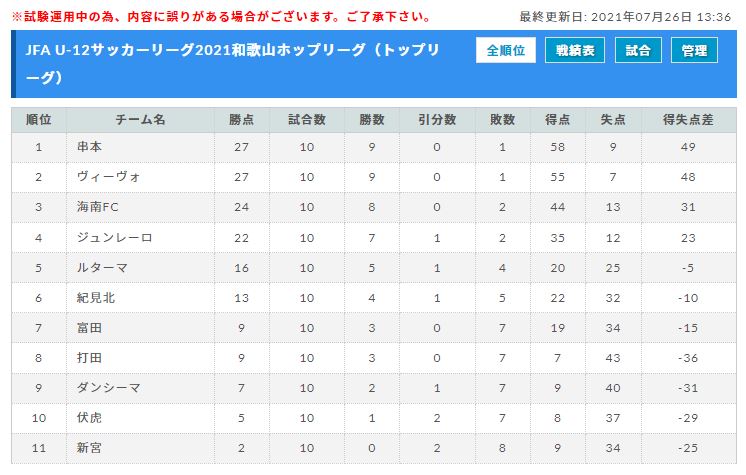This screenshot has width=746, height=475.
Task: Select team name 新宮
Action: [x=89, y=447]
